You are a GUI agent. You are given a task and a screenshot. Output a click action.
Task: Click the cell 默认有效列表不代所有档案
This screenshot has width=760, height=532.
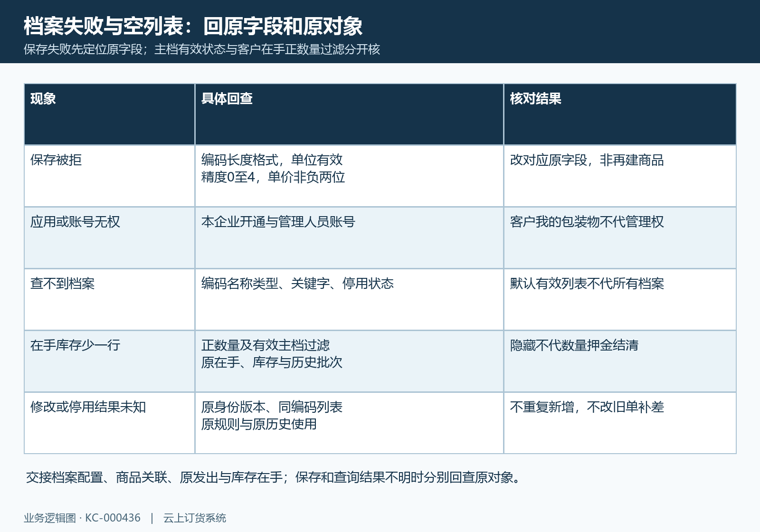tap(620, 300)
